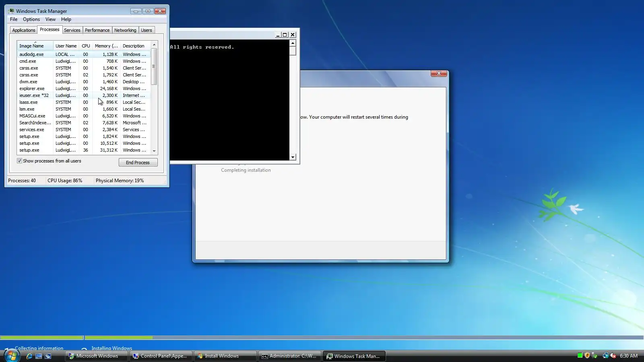Click the Show Desktop quick launch icon

[39, 356]
